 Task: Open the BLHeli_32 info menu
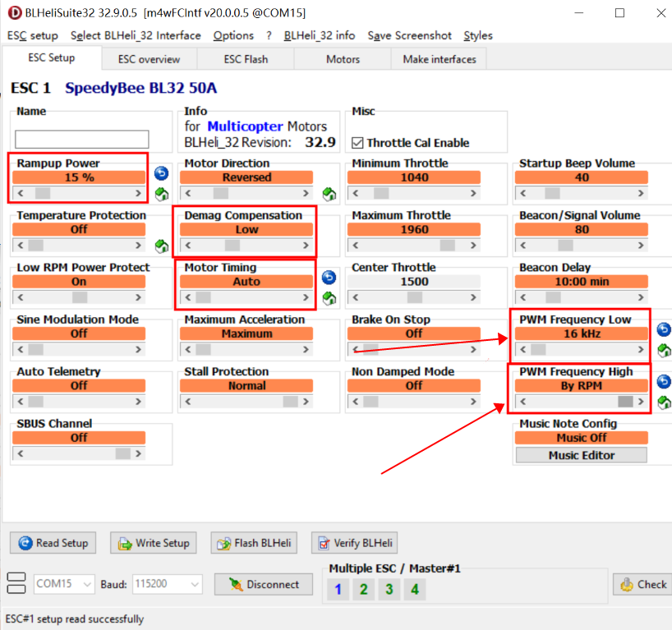[320, 35]
